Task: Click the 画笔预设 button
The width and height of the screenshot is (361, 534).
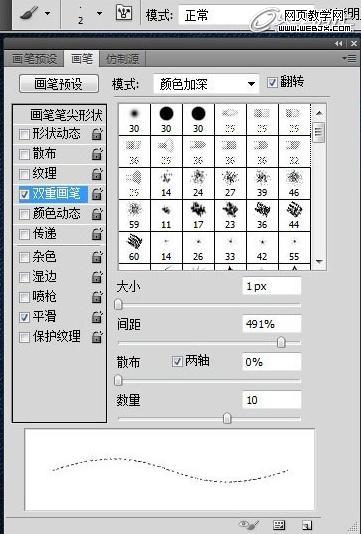Action: coord(59,84)
